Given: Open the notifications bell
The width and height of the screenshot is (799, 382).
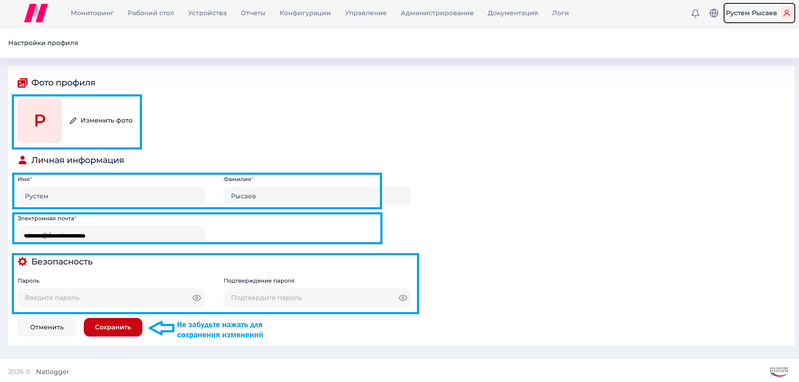Looking at the screenshot, I should pyautogui.click(x=695, y=14).
